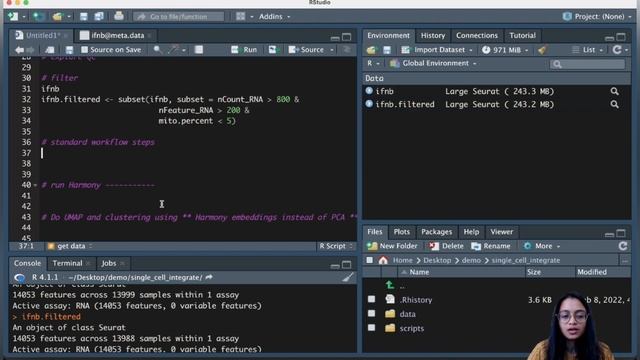Open the New File dropdown arrow
The width and height of the screenshot is (640, 360).
(24, 17)
